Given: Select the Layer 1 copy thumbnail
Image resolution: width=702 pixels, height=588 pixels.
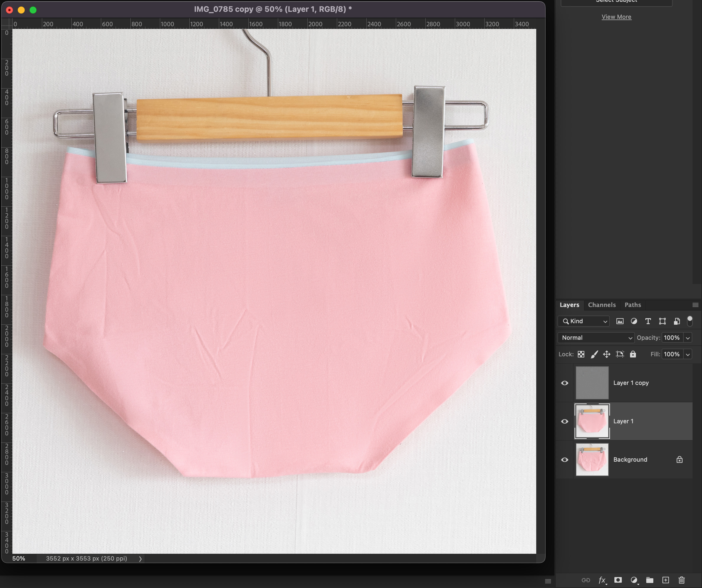Looking at the screenshot, I should click(592, 383).
